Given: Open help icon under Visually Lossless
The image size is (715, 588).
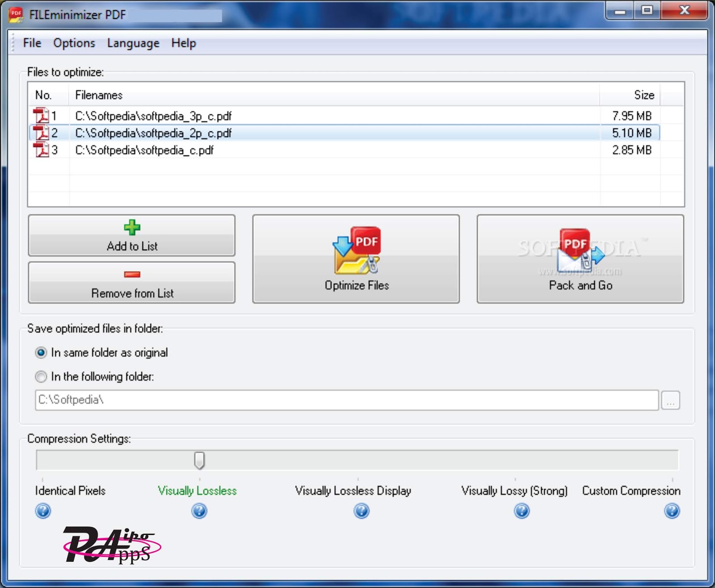Looking at the screenshot, I should [199, 511].
